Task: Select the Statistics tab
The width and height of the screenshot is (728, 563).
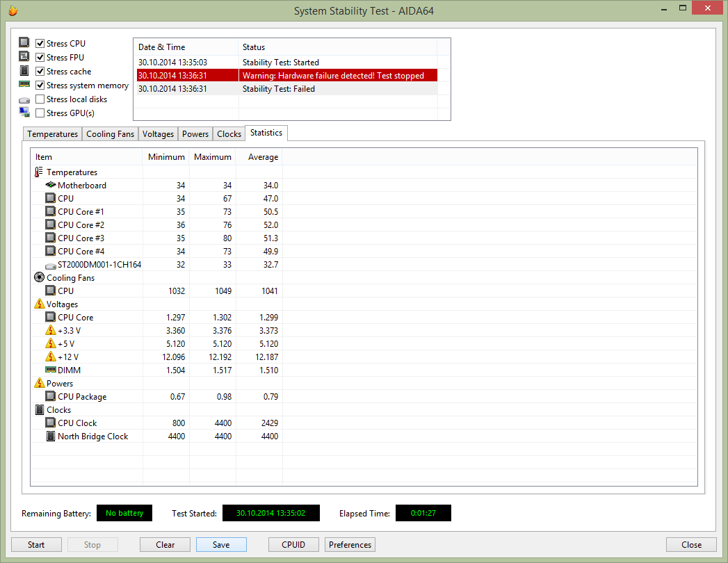Action: (x=266, y=133)
